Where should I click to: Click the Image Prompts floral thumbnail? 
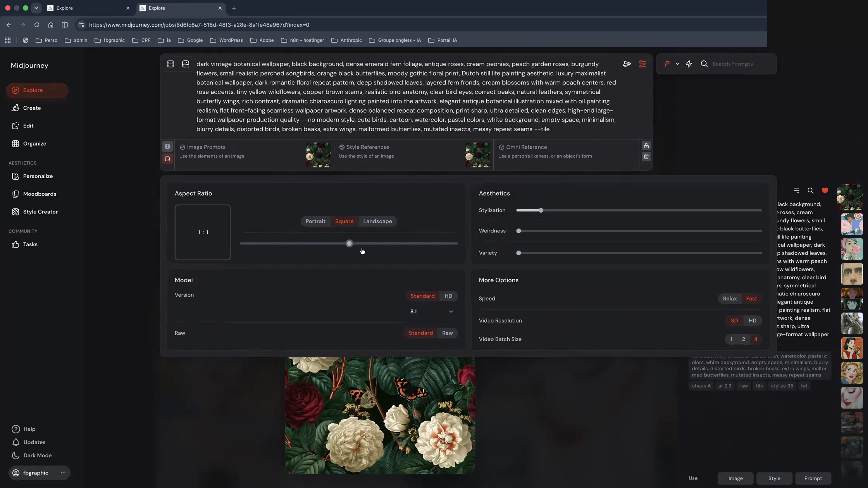[318, 155]
